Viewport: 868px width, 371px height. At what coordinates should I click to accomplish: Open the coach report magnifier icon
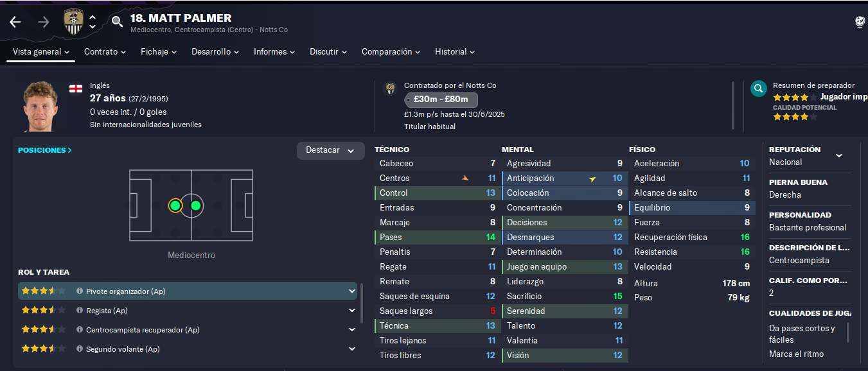coord(759,89)
